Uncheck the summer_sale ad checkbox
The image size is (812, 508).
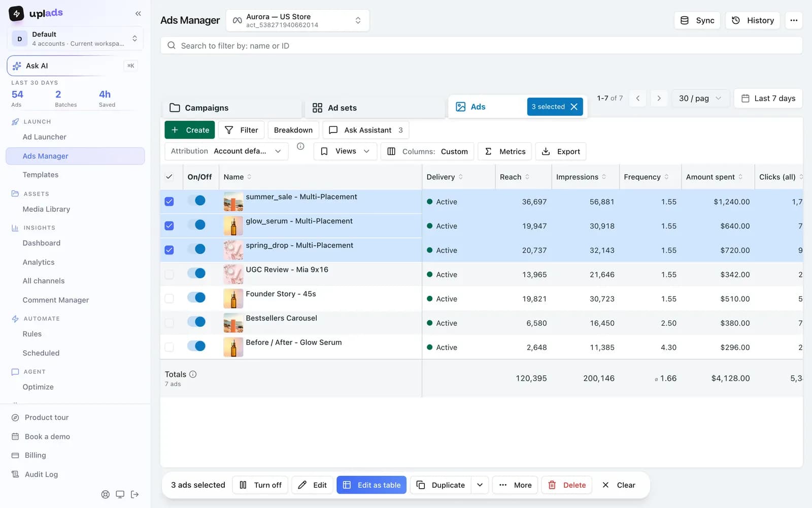click(169, 202)
